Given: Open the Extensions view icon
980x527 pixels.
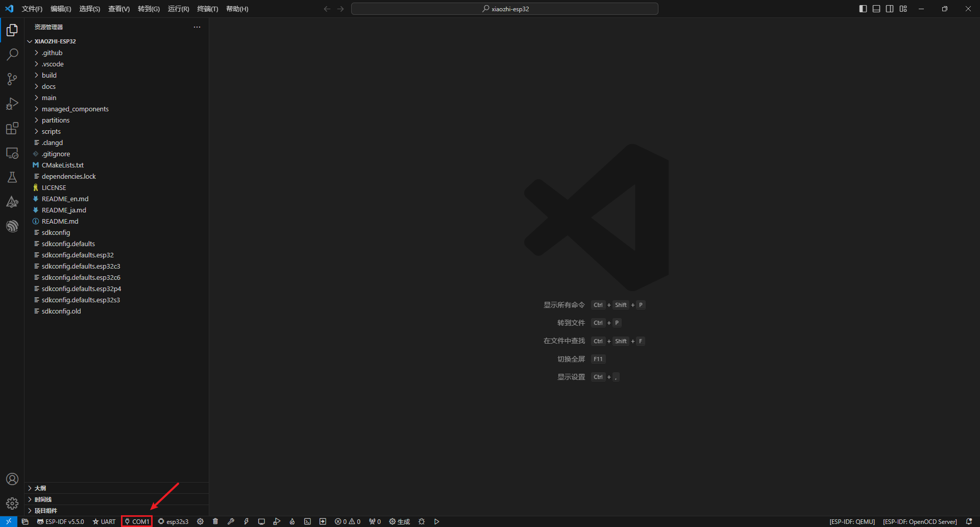Looking at the screenshot, I should [x=12, y=128].
